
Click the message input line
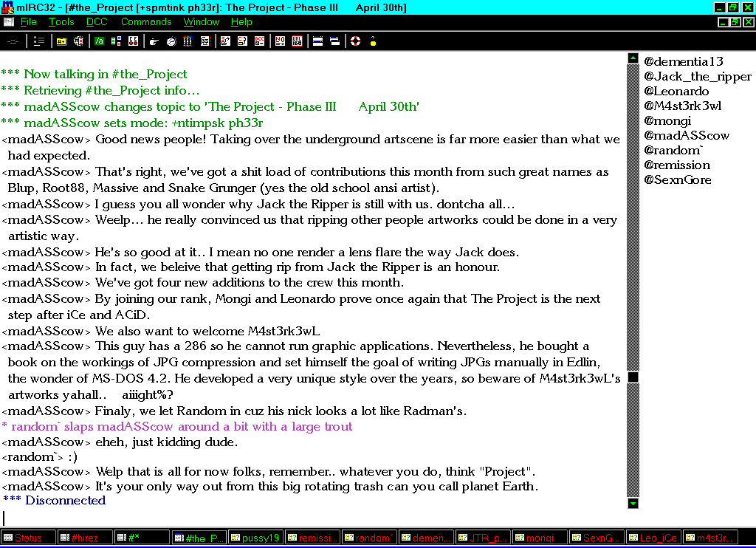pyautogui.click(x=310, y=518)
